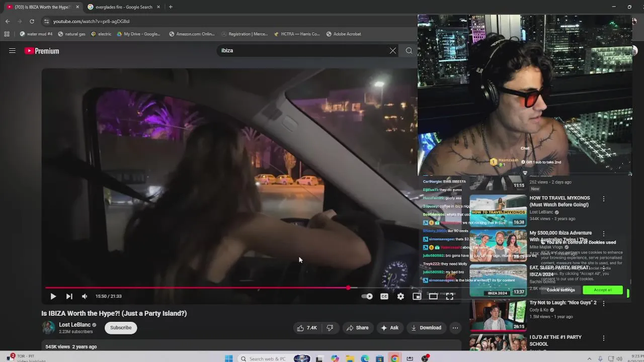Open EAT, SLEEP, PARTY, REPEAT IBIZA 2024 thumbnail
This screenshot has width=644, height=362.
point(498,281)
